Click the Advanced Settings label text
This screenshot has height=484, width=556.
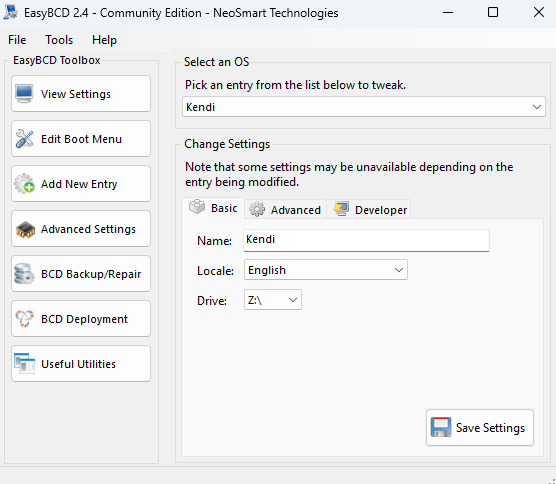click(x=88, y=229)
